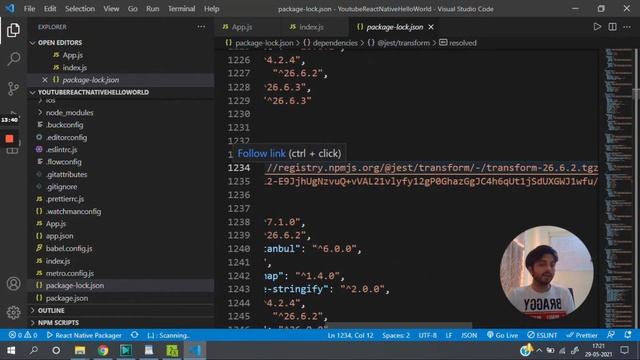The image size is (640, 360).
Task: Click ESLINT status bar item
Action: tap(542, 335)
